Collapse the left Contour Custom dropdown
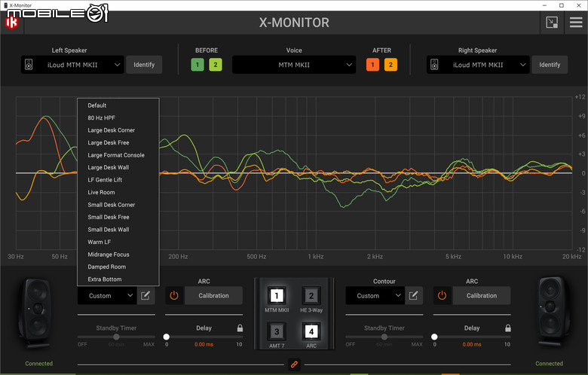The height and width of the screenshot is (375, 588). pos(107,296)
